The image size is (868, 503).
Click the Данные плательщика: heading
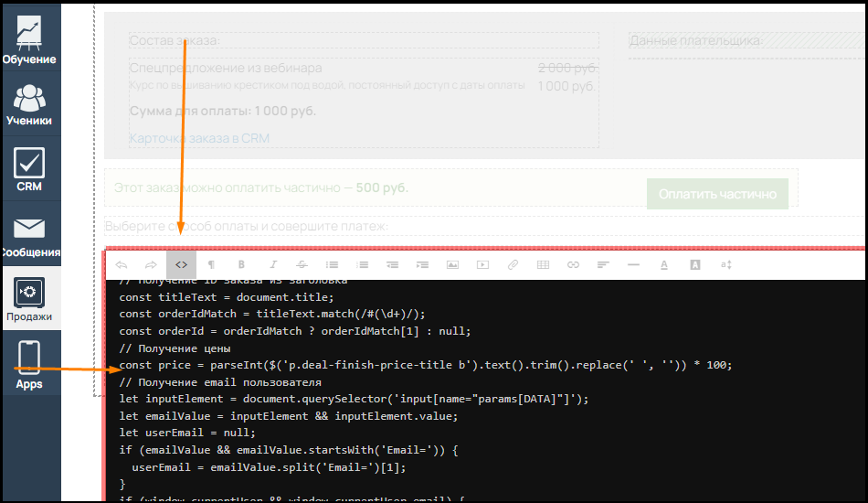696,40
